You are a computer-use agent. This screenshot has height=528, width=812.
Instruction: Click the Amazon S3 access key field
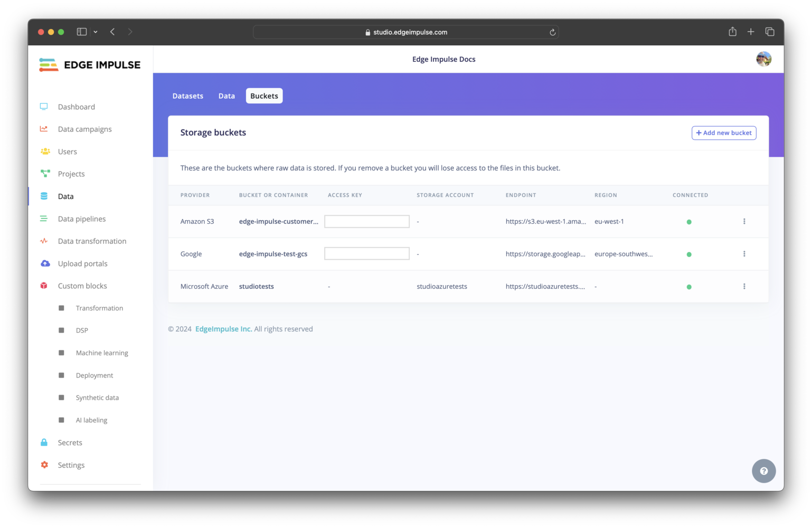(x=367, y=221)
